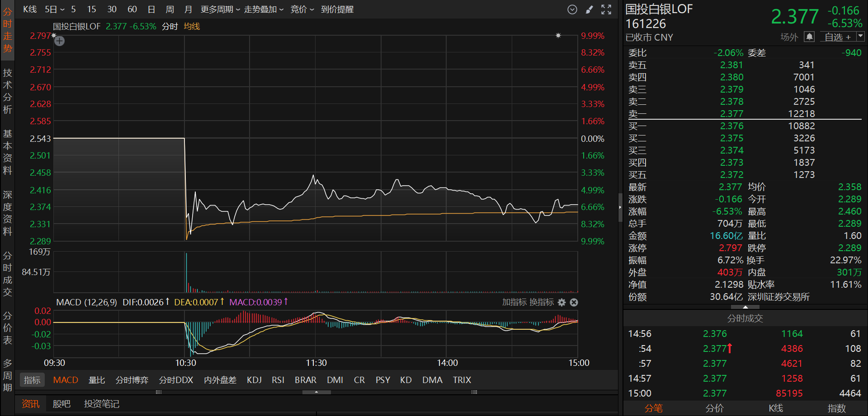Click the price alert bell icon
This screenshot has height=416, width=868.
[x=809, y=37]
